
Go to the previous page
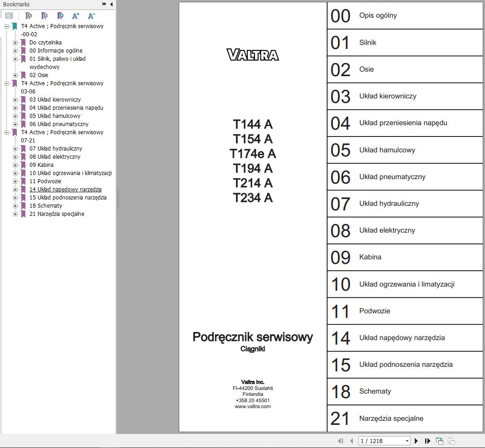351,441
